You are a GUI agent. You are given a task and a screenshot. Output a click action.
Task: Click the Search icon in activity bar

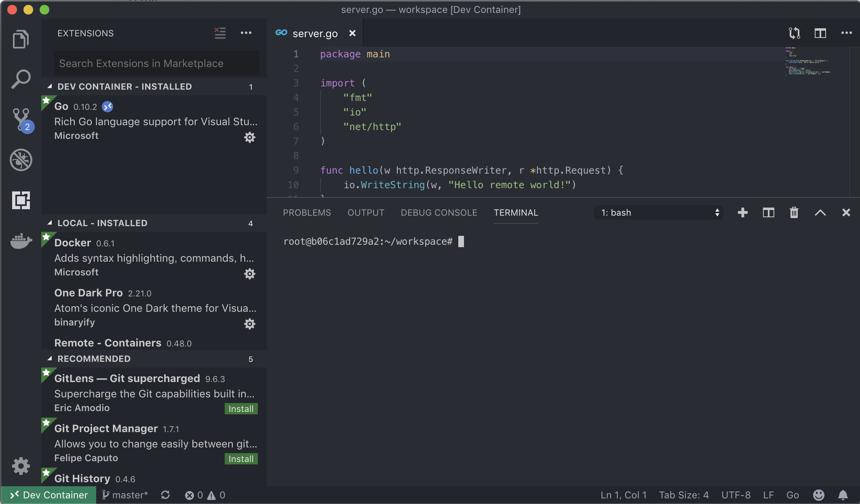click(21, 79)
